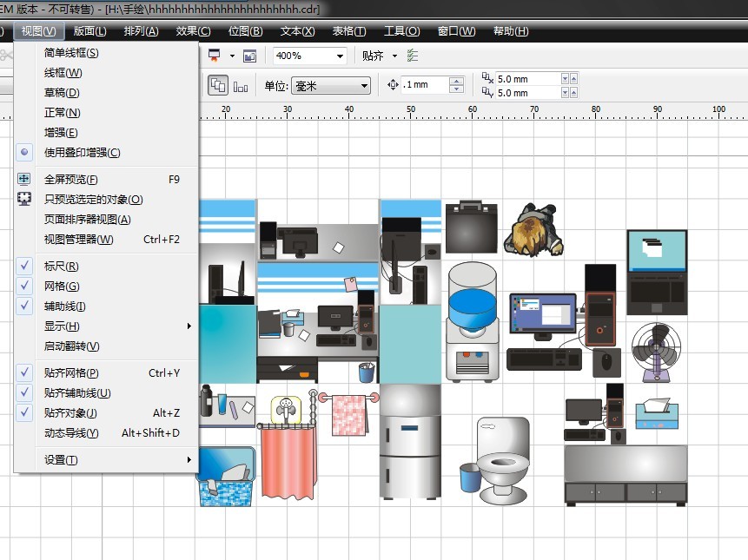Click the duplicate distance Y icon
The image size is (748, 560).
pos(487,92)
